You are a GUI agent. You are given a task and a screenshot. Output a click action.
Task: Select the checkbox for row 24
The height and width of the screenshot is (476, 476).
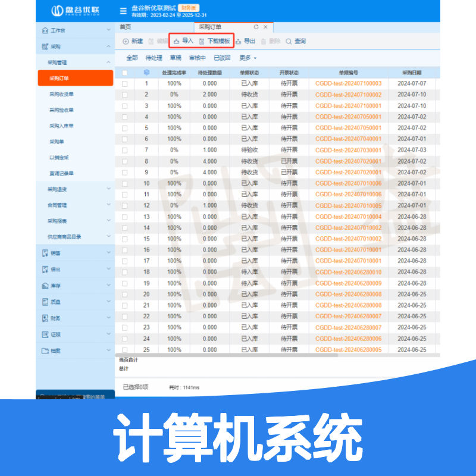click(124, 339)
